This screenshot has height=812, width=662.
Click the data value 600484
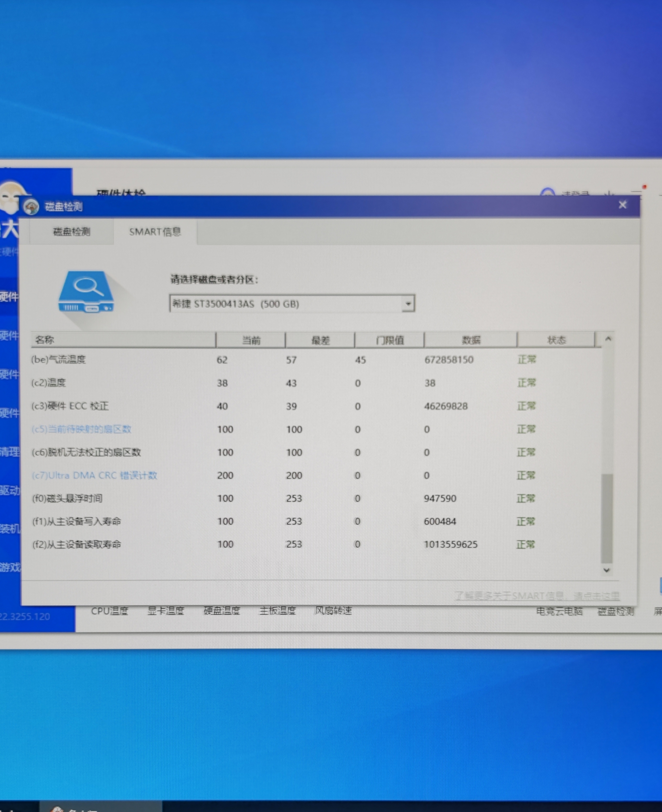[440, 521]
